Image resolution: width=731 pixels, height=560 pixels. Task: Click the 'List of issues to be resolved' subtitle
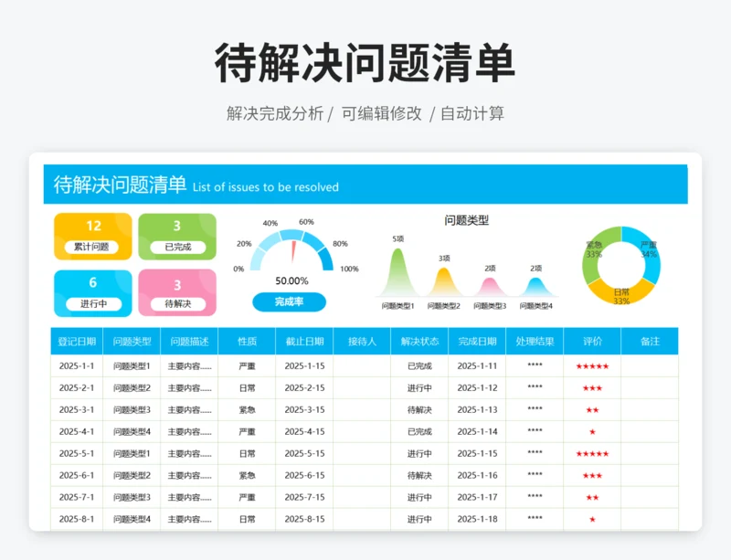pos(266,187)
